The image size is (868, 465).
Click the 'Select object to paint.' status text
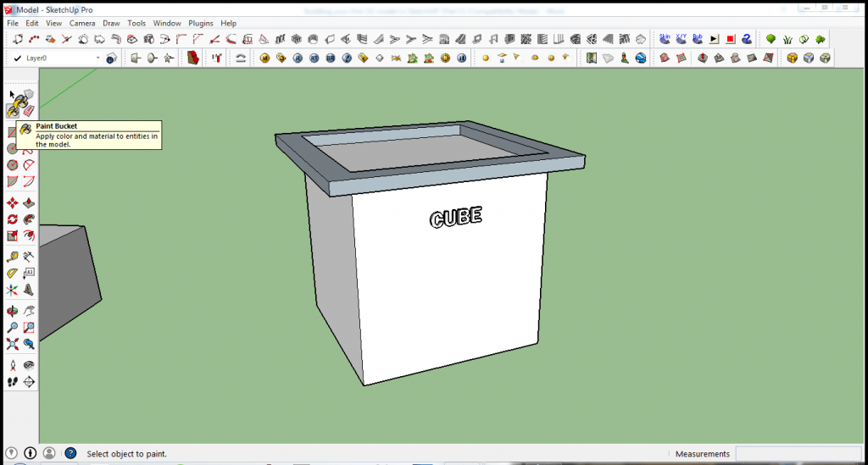coord(127,454)
